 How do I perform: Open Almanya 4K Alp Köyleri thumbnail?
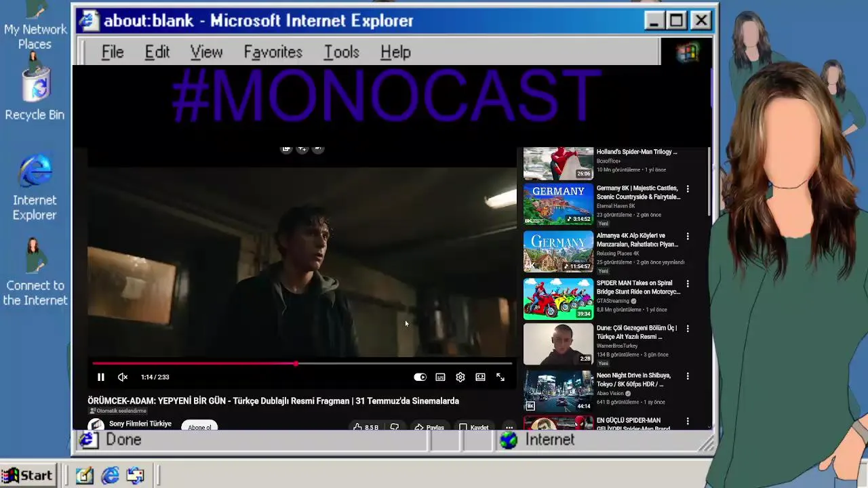tap(558, 251)
